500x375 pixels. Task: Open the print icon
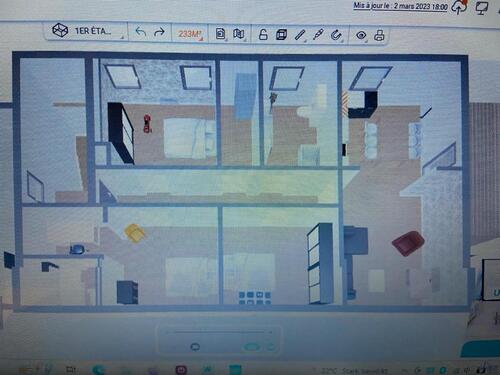point(379,35)
